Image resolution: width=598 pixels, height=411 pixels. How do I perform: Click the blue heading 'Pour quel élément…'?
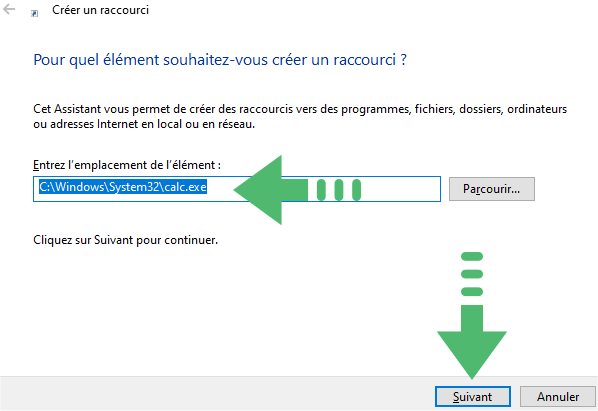[220, 60]
